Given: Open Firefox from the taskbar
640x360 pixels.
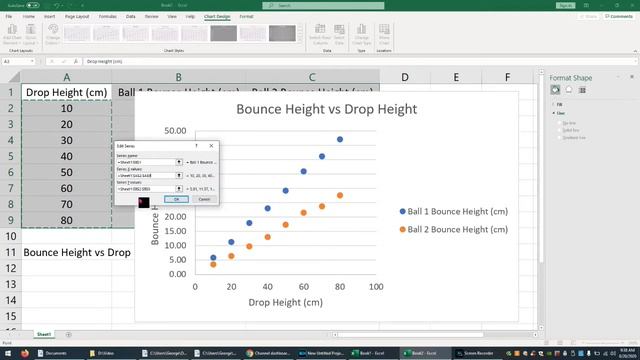Looking at the screenshot, I should 24,353.
